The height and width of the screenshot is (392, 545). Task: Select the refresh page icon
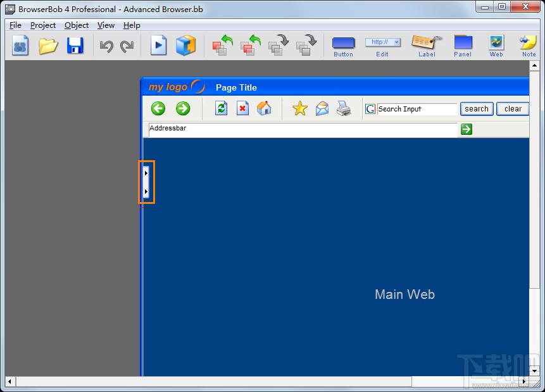tap(221, 108)
